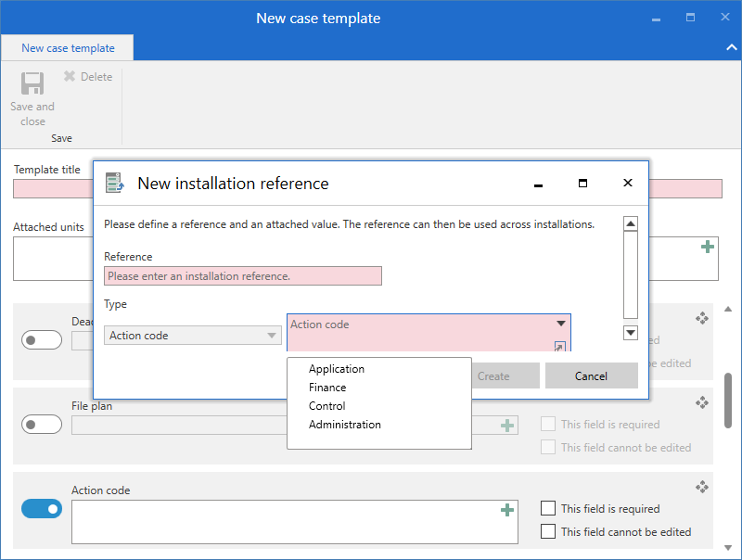Open the Type dropdown showing Action code
The image size is (742, 560).
193,336
